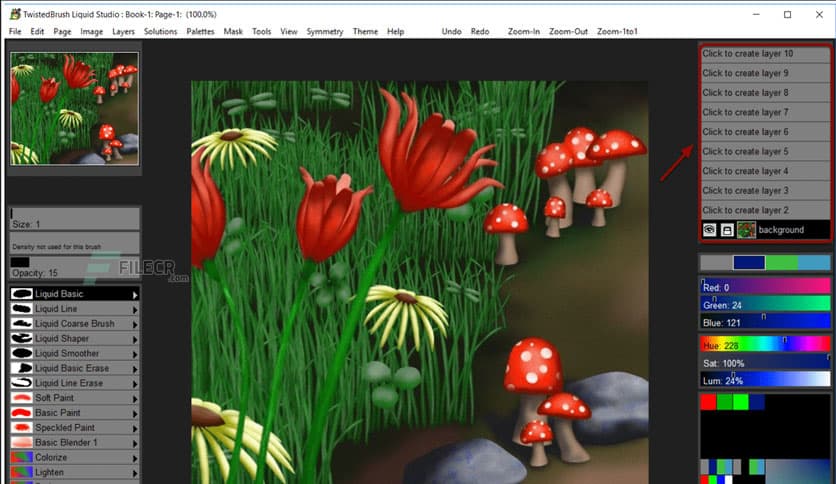Click the Zoom-In button
Viewport: 836px width, 484px height.
[524, 31]
